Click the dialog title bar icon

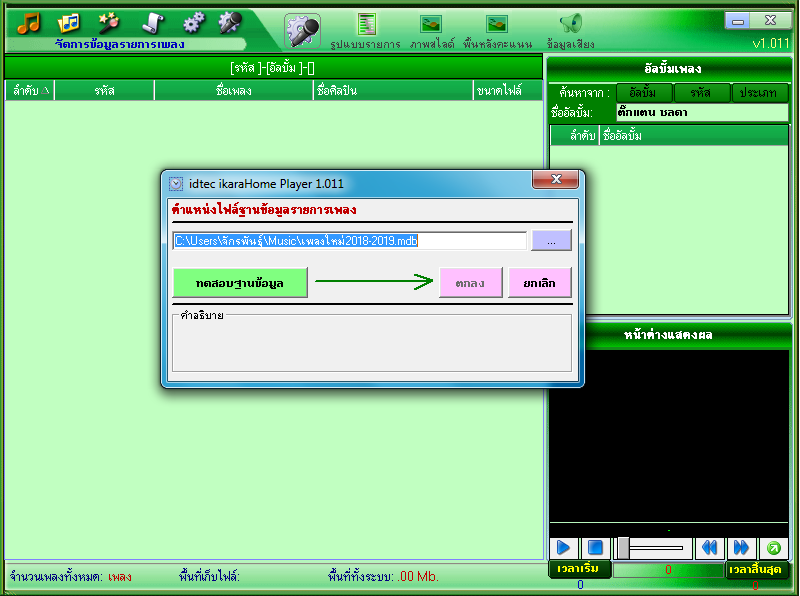(x=176, y=184)
